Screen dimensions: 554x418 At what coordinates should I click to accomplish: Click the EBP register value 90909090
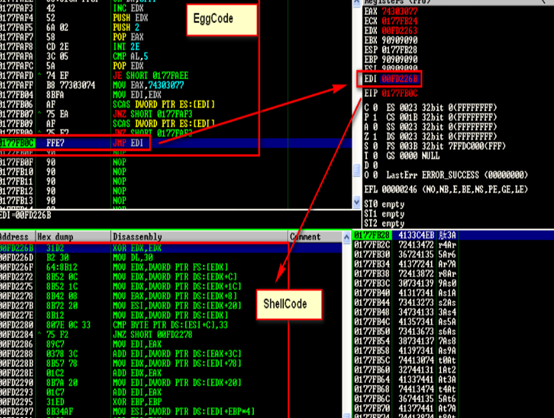[x=399, y=59]
